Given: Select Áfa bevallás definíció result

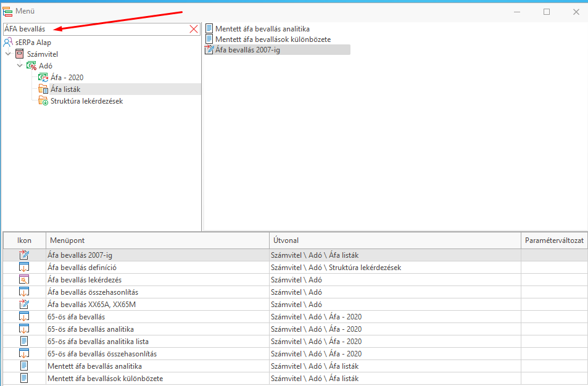Looking at the screenshot, I should pos(82,268).
